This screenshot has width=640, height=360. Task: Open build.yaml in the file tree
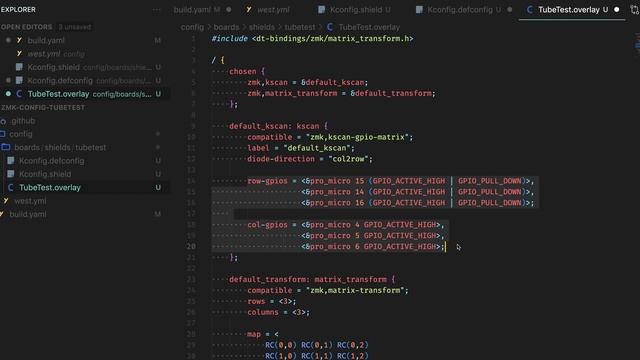tap(85, 214)
